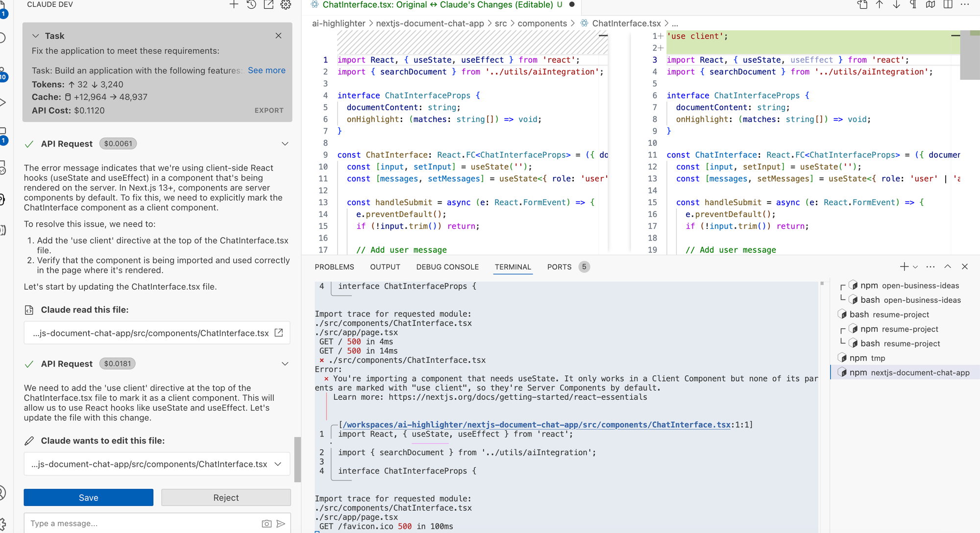The width and height of the screenshot is (980, 533).
Task: Open read file in editor icon
Action: pos(279,333)
